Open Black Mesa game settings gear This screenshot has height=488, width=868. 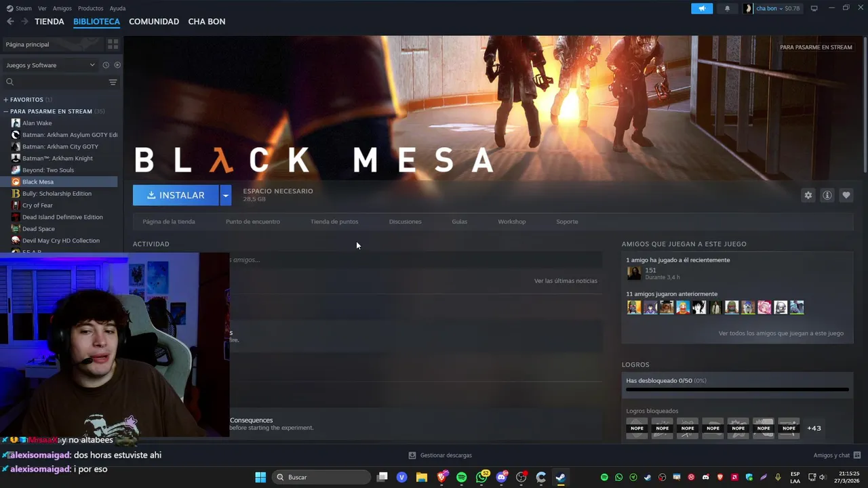(x=808, y=195)
